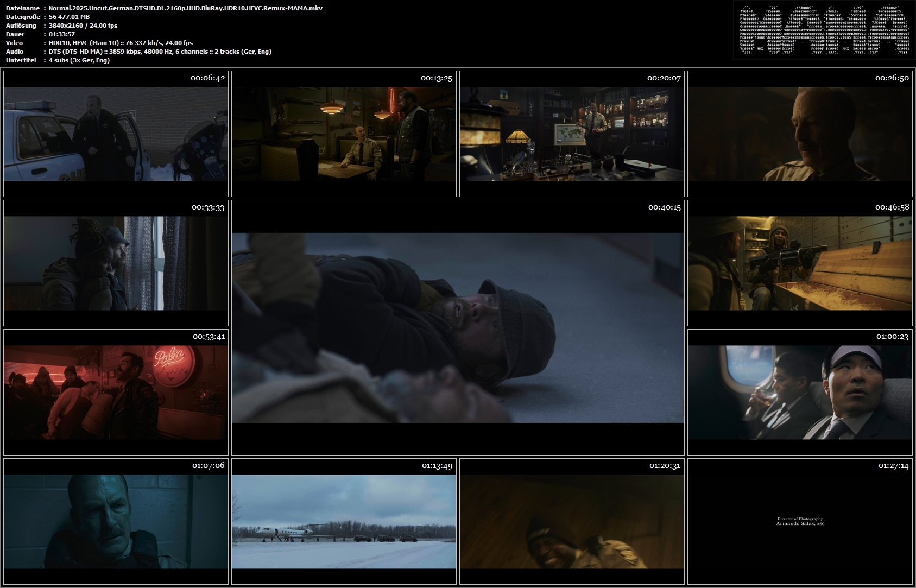Click the Dauer label

point(15,34)
